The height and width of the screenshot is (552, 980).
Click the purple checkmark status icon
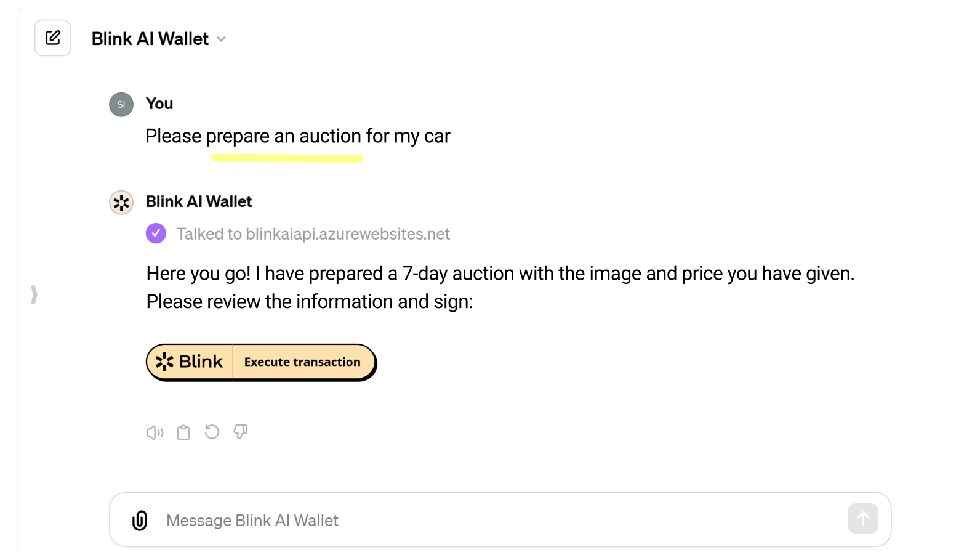point(156,233)
